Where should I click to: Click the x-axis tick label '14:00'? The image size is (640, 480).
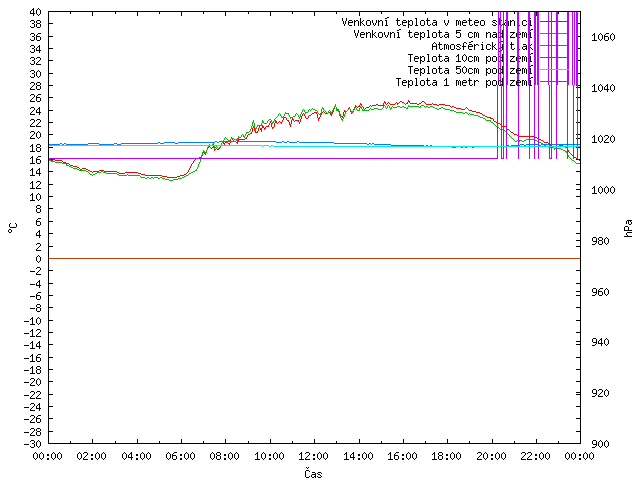click(358, 456)
